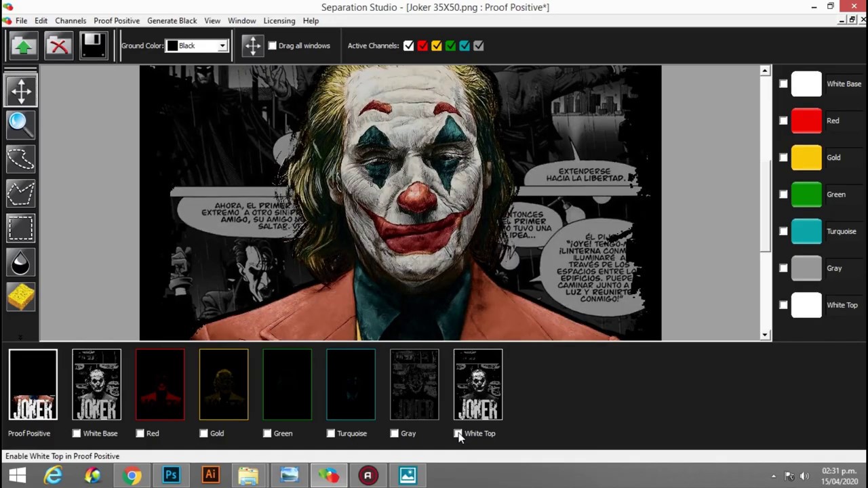The width and height of the screenshot is (868, 488).
Task: Enable White Base checkbox below its thumbnail
Action: pyautogui.click(x=77, y=434)
